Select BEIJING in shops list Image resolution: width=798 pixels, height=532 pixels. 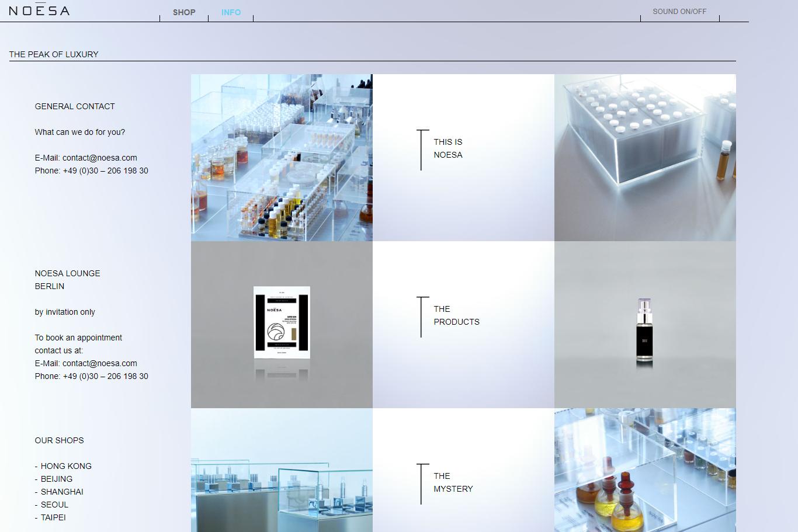tap(57, 479)
